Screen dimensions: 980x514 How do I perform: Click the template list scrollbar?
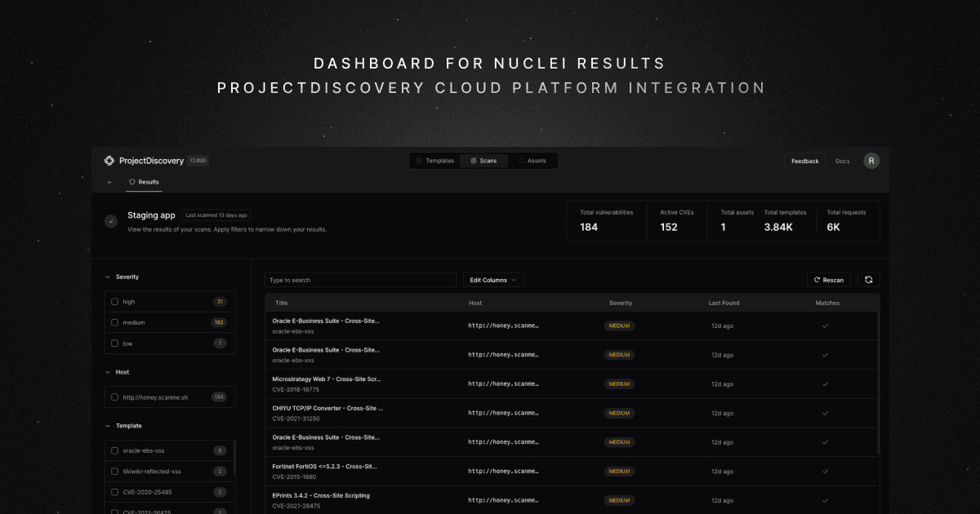click(x=234, y=459)
